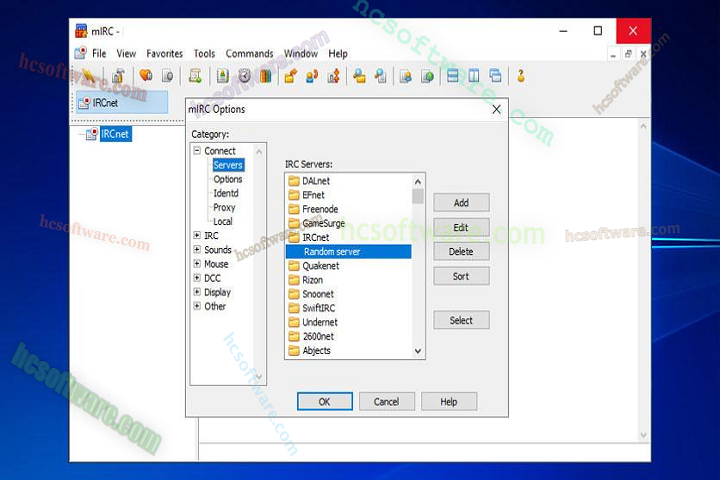Collapse the Connect category
Image resolution: width=720 pixels, height=480 pixels.
pyautogui.click(x=197, y=151)
